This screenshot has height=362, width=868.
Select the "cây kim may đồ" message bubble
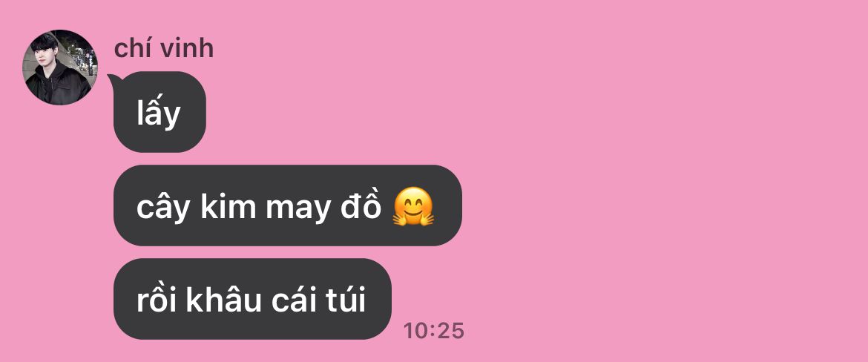(x=287, y=205)
